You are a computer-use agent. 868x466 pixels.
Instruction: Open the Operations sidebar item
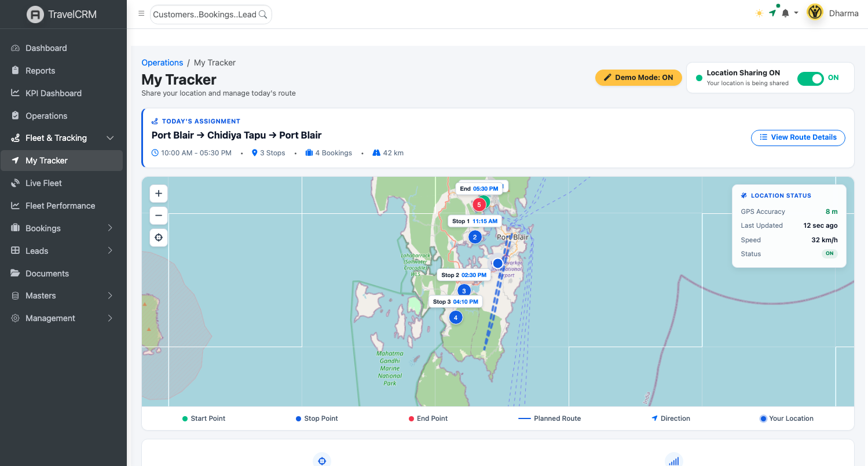click(62, 116)
